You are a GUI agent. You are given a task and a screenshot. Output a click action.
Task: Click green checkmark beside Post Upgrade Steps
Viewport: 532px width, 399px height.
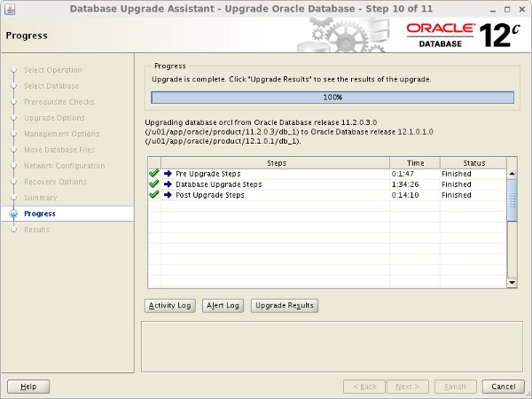154,195
